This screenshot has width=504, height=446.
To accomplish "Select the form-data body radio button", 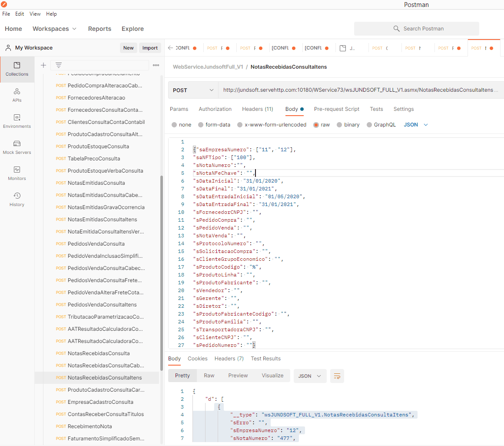I will point(201,125).
